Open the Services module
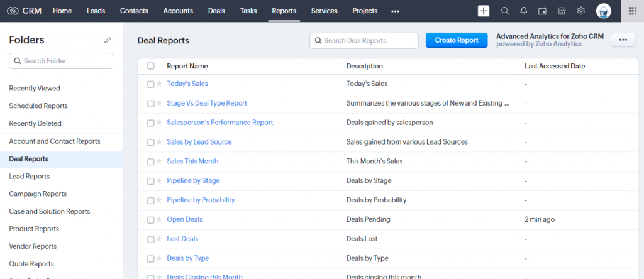The height and width of the screenshot is (279, 644). (x=325, y=11)
